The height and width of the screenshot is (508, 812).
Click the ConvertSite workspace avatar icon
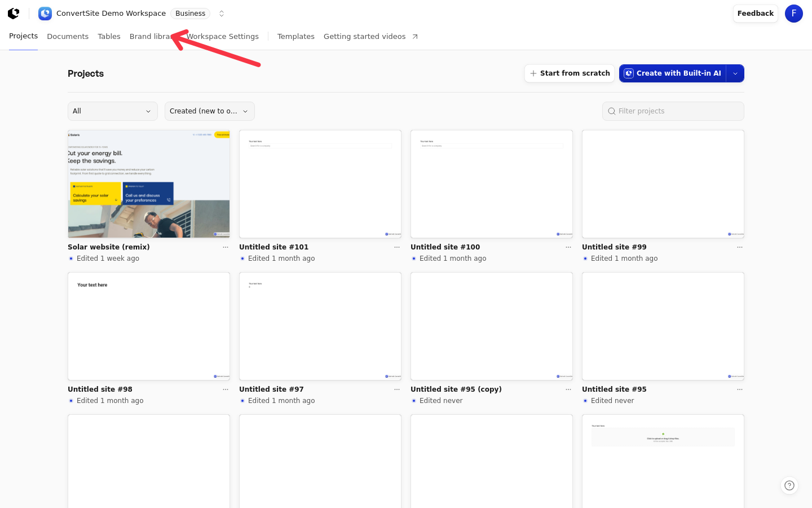pos(45,14)
